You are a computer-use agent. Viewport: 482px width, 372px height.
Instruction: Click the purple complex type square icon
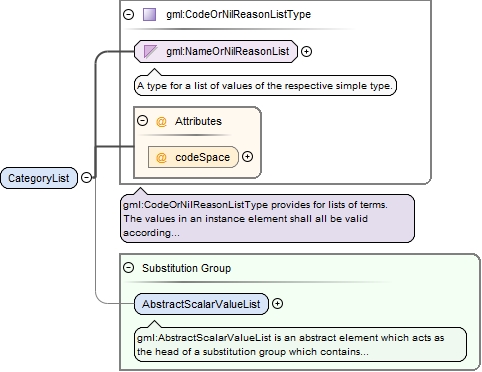click(x=149, y=15)
